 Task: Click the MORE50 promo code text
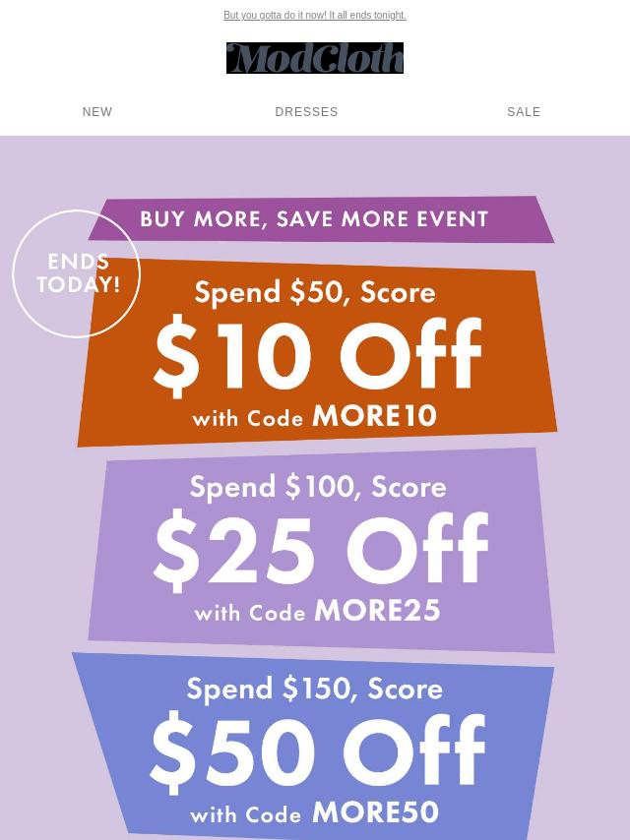(x=375, y=812)
